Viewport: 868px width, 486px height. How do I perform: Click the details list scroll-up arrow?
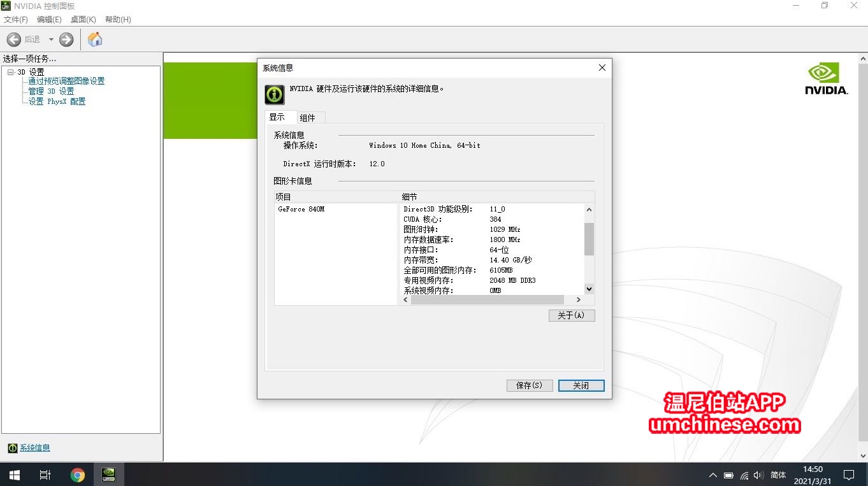tap(589, 210)
